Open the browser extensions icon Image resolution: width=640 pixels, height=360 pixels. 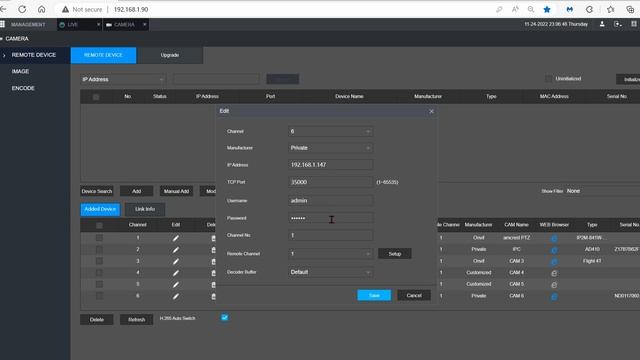589,9
